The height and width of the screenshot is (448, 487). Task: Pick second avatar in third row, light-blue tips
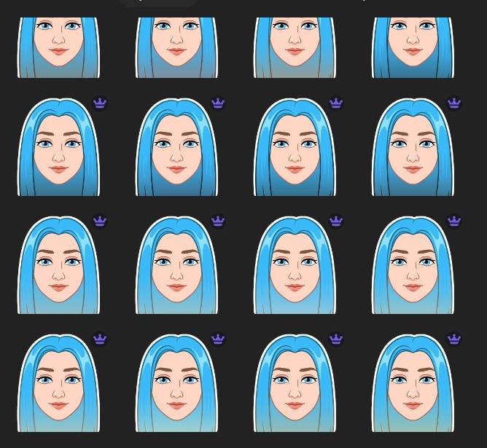(176, 265)
